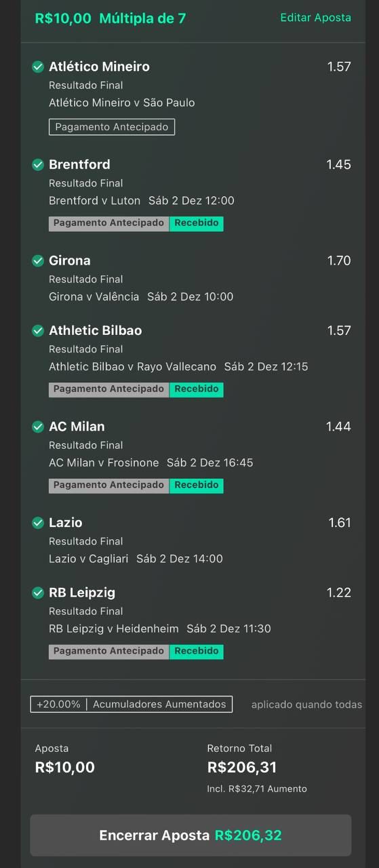Click the 1.22 odds for RB Leipzig
This screenshot has height=868, width=379.
click(x=339, y=593)
